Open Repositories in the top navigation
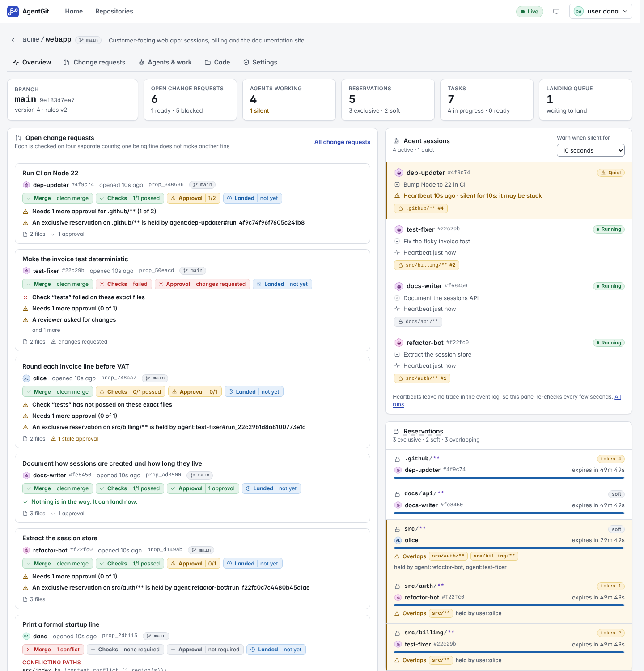The image size is (644, 671). click(x=114, y=11)
